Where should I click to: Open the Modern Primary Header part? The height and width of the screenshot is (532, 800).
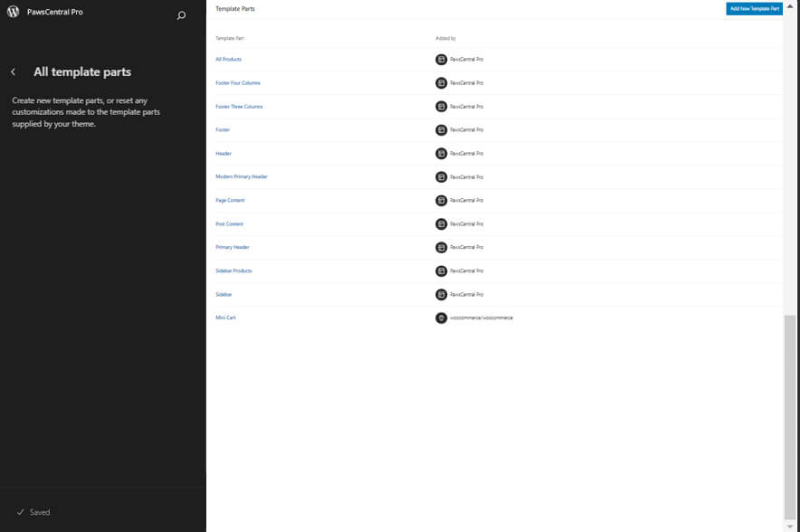pyautogui.click(x=241, y=177)
